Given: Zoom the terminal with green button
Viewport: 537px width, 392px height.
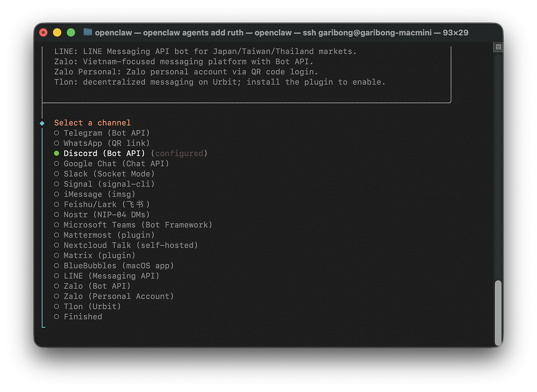Looking at the screenshot, I should tap(71, 32).
